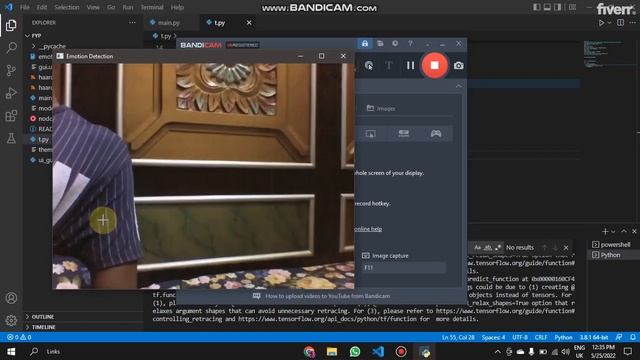Open the Terminal menu
Viewport: 640px width, 360px height.
[152, 7]
